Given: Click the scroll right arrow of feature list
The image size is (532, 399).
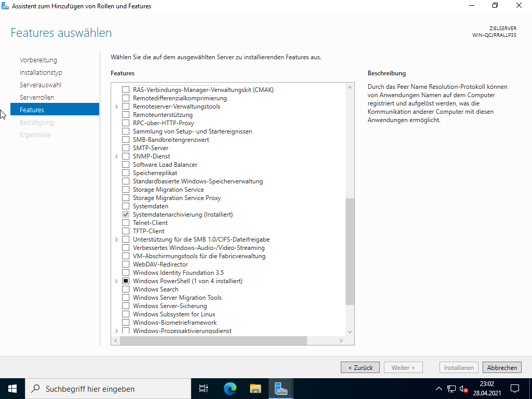Looking at the screenshot, I should (341, 341).
